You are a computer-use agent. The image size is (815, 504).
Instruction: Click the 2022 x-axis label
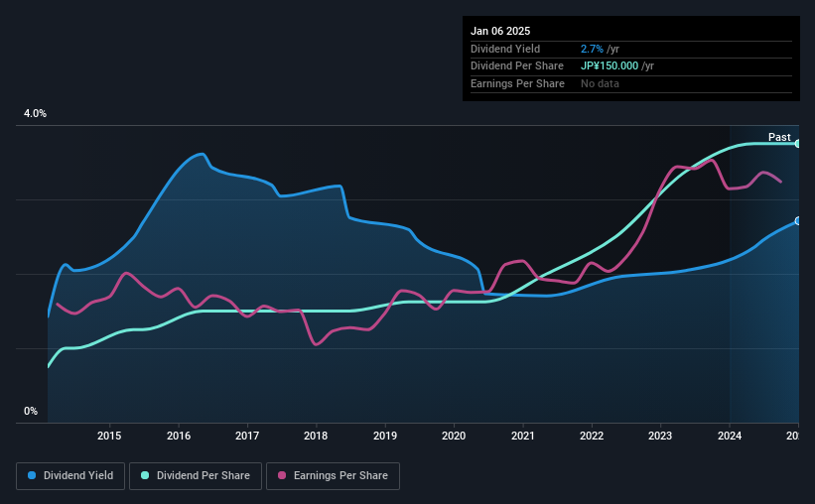pos(592,436)
